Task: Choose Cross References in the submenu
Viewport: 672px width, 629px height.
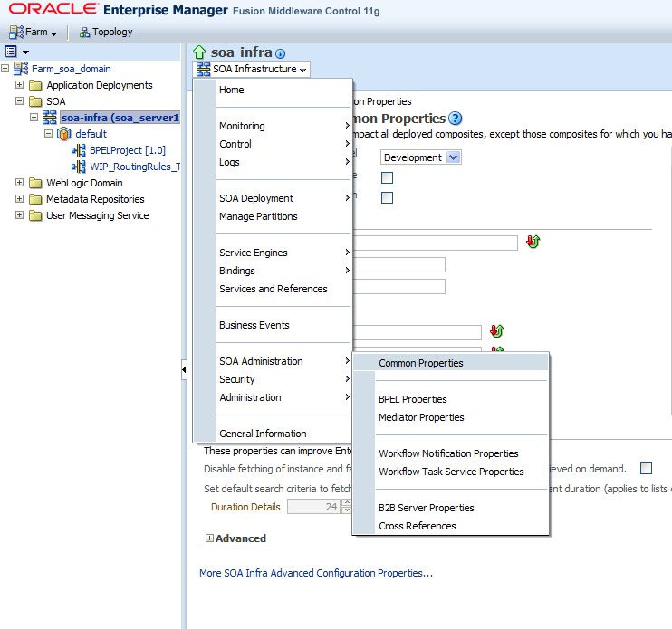Action: click(462, 526)
